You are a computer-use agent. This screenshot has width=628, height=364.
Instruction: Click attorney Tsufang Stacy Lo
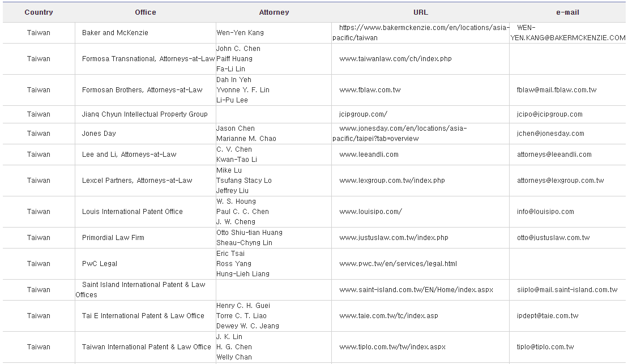[244, 181]
